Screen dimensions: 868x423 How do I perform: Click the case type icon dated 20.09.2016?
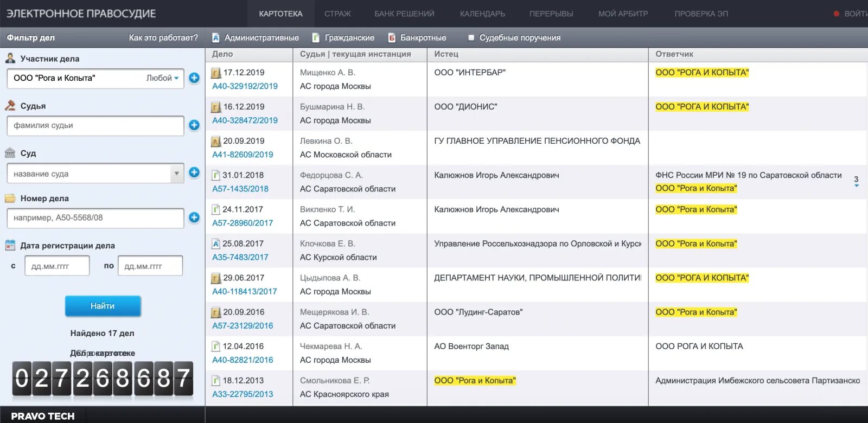tap(216, 312)
